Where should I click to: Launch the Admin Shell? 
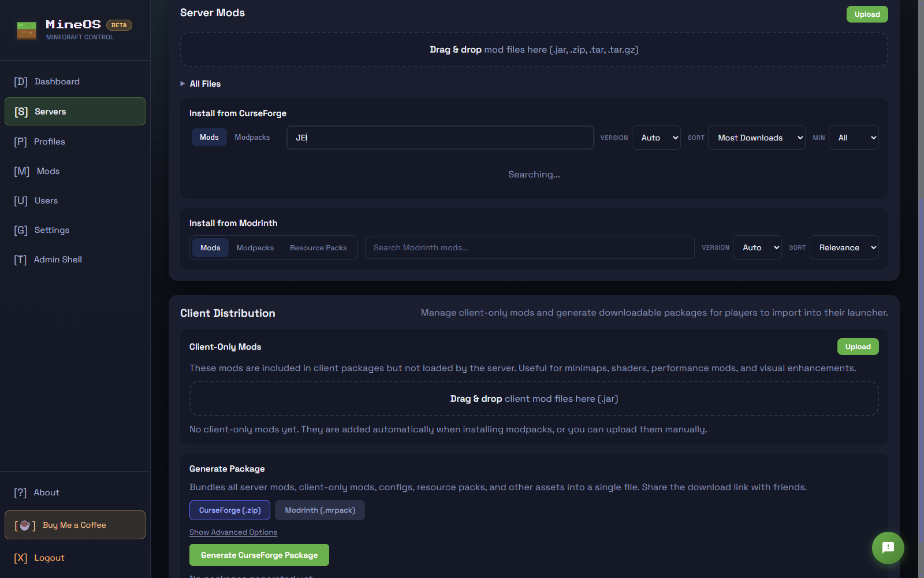58,259
